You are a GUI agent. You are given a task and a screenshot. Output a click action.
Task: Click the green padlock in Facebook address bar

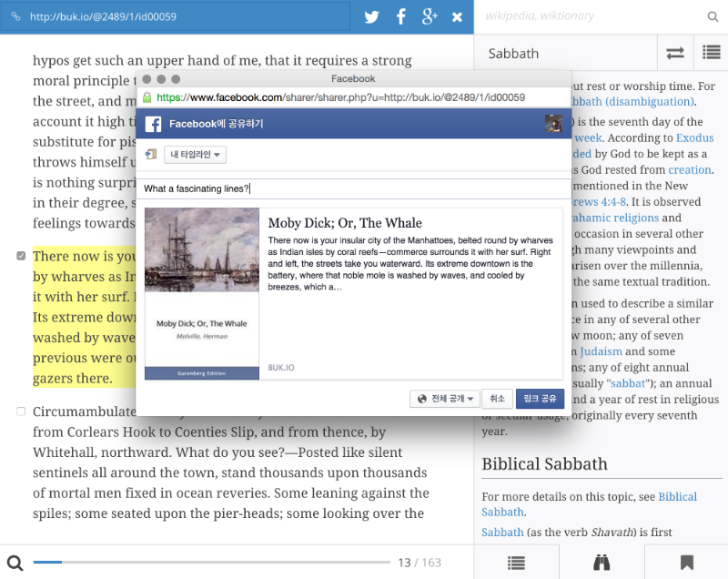coord(147,97)
